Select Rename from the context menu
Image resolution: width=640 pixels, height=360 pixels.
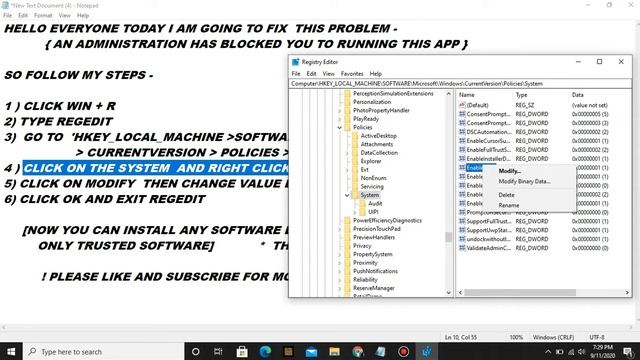(509, 205)
